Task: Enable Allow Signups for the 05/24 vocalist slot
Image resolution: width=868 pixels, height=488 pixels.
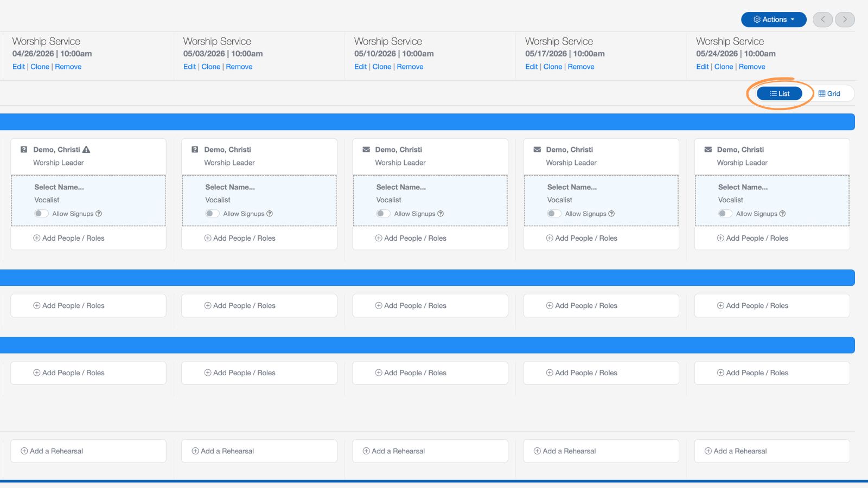Action: (x=725, y=214)
